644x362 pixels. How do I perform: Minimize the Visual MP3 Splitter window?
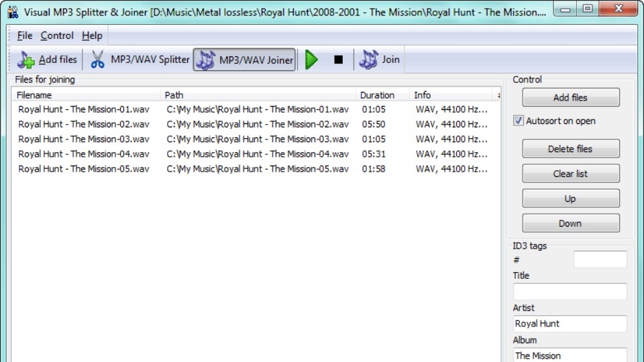[566, 9]
